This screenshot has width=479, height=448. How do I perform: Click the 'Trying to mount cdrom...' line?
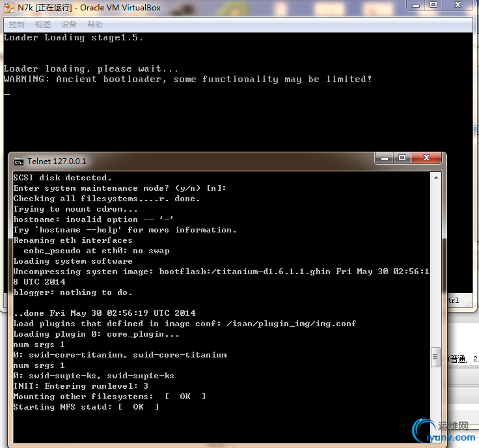[75, 209]
